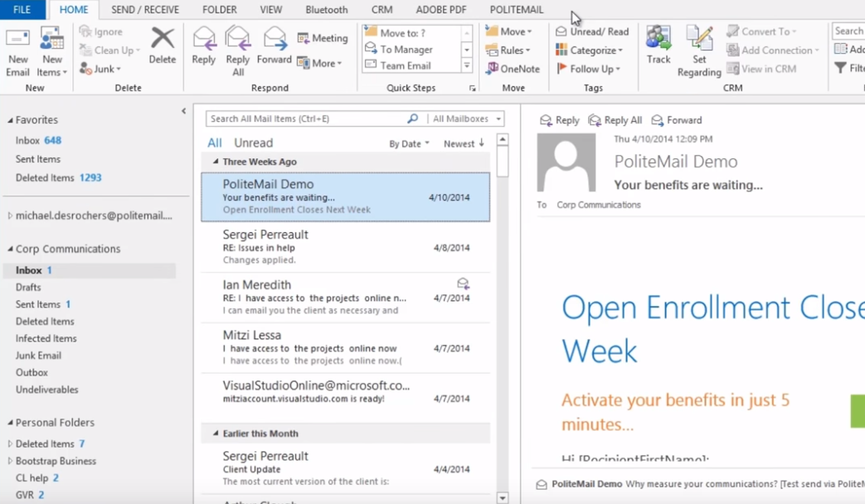Screen dimensions: 865x504
Task: Open the SEND / RECEIVE tab
Action: click(x=145, y=10)
